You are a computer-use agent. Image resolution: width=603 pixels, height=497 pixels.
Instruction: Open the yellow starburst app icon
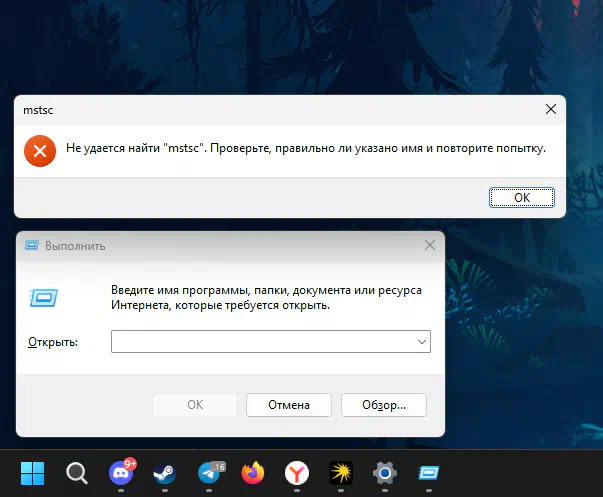(341, 473)
